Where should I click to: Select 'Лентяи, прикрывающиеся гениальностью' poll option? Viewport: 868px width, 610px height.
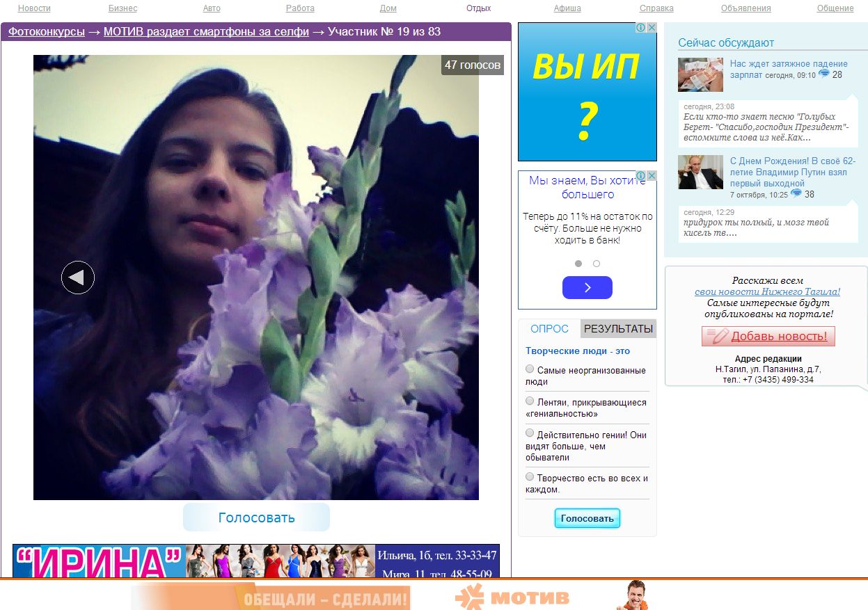530,401
